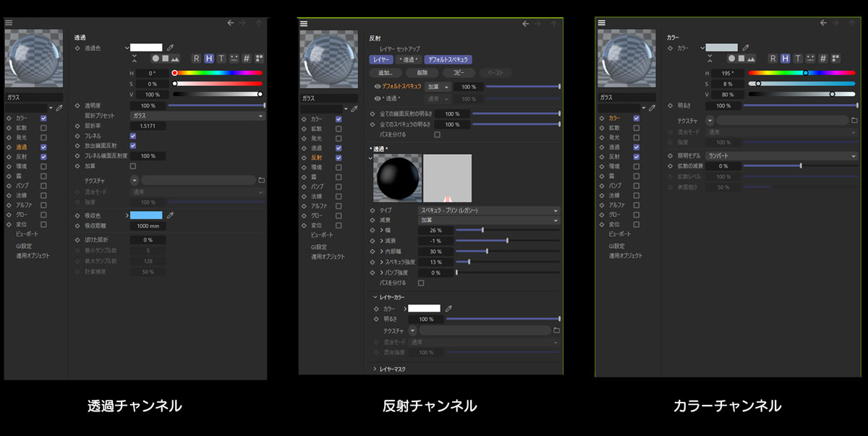
Task: Click the eyedropper beside 透過色 swatch
Action: (171, 48)
